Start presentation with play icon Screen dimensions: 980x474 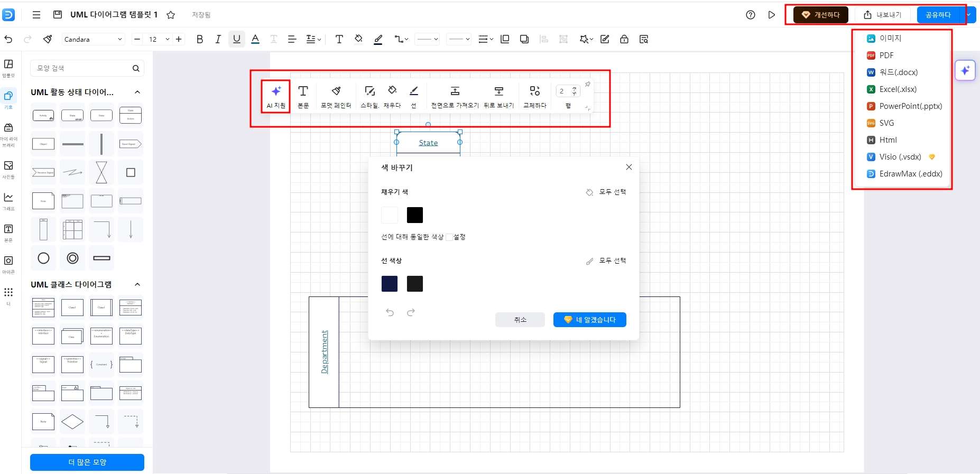[x=772, y=15]
